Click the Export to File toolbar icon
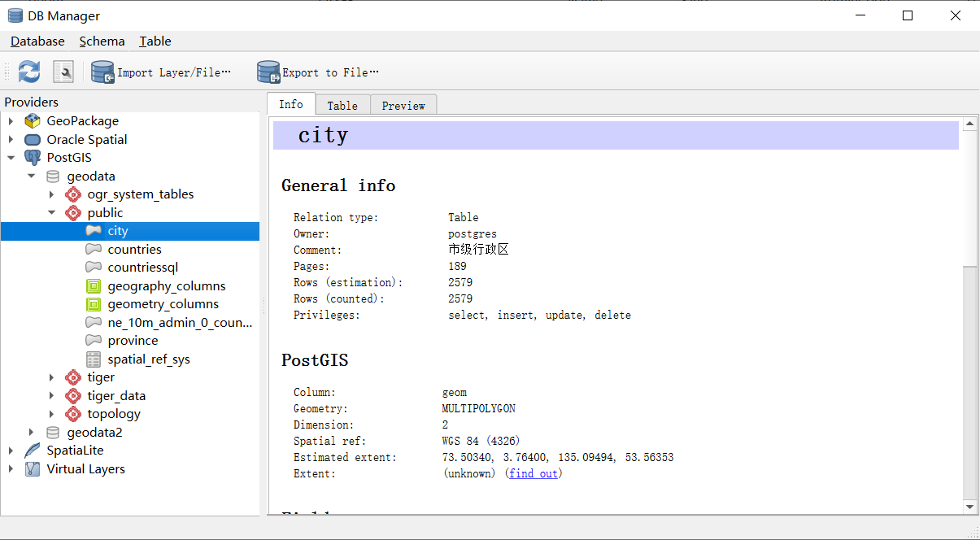Image resolution: width=980 pixels, height=540 pixels. pos(268,72)
